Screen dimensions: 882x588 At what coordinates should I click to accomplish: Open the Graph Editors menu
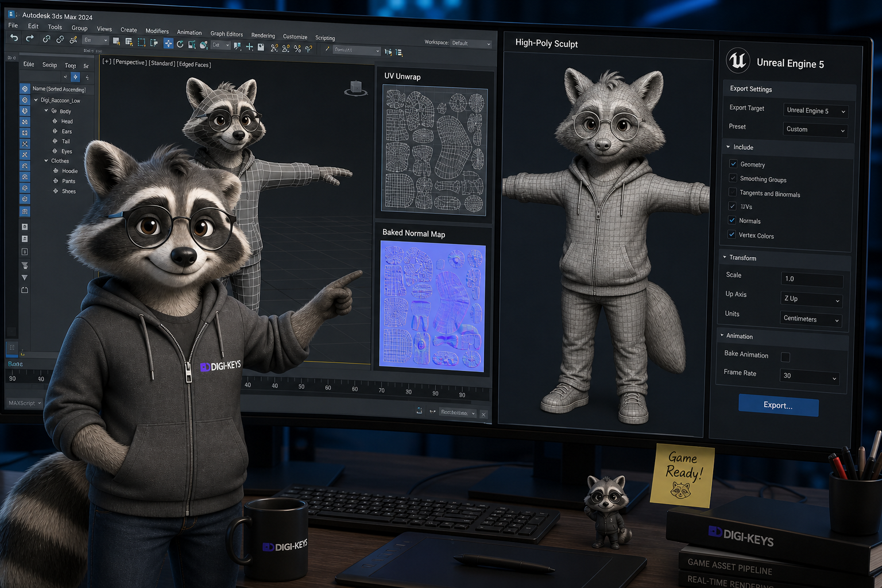point(226,34)
